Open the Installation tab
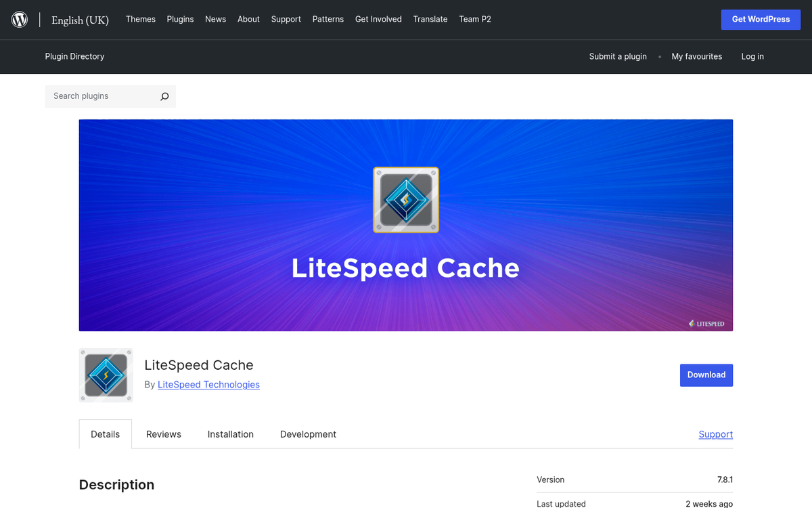Viewport: 812px width, 508px height. click(x=230, y=434)
